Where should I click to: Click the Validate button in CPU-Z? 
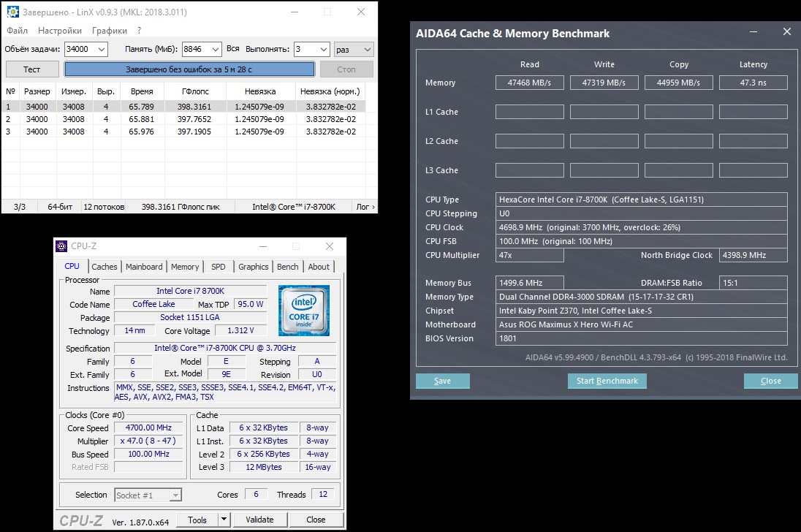tap(260, 520)
